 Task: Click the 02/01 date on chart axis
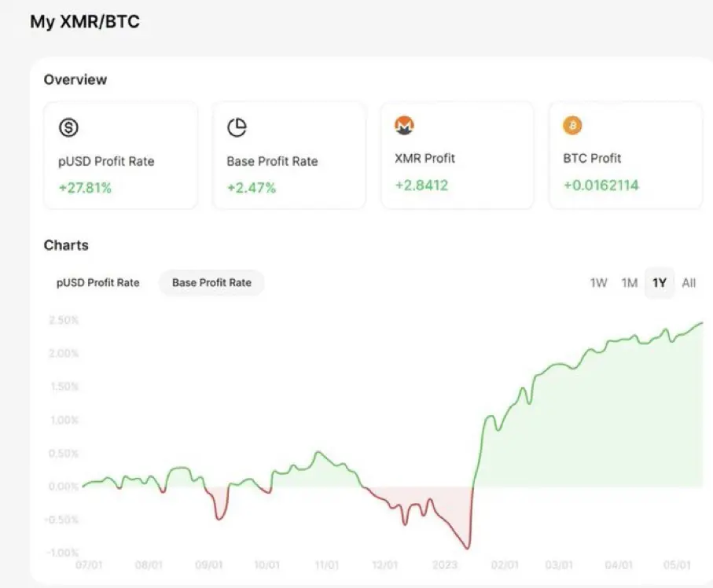coord(504,565)
